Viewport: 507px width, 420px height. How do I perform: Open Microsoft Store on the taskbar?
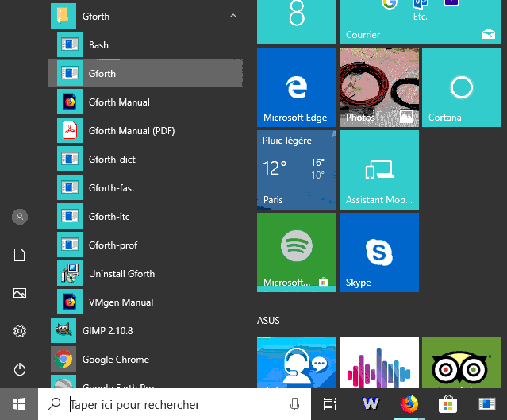[x=447, y=404]
